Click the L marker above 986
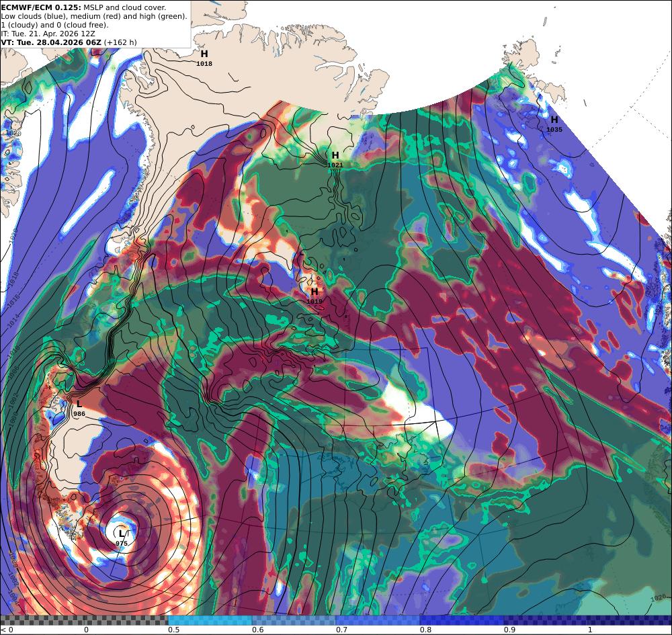The image size is (672, 635). pyautogui.click(x=79, y=404)
